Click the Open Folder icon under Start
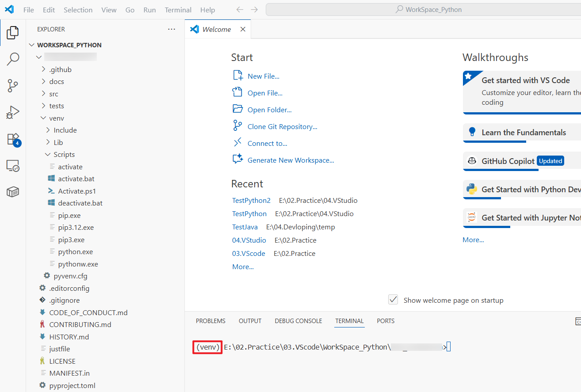The height and width of the screenshot is (392, 581). [238, 109]
